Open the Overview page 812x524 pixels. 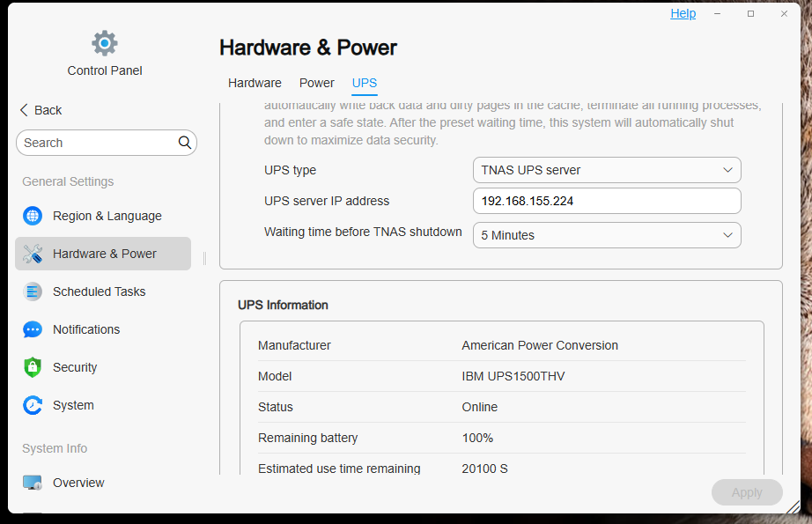(x=103, y=483)
